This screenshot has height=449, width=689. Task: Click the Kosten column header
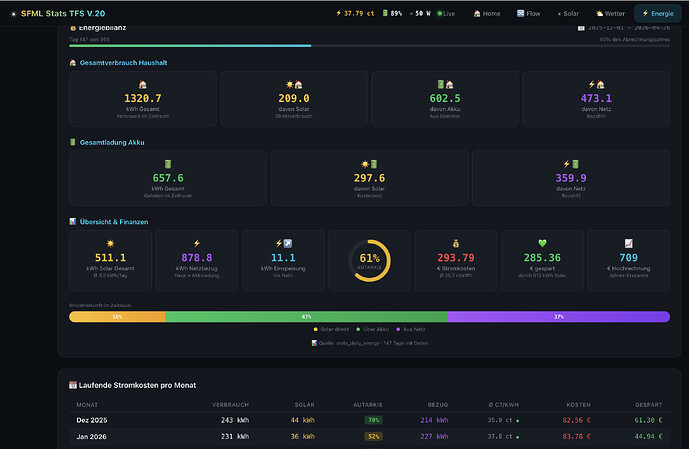(578, 405)
